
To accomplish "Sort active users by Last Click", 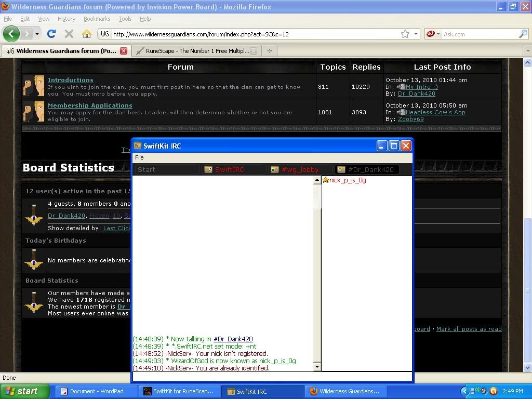I will [x=117, y=229].
